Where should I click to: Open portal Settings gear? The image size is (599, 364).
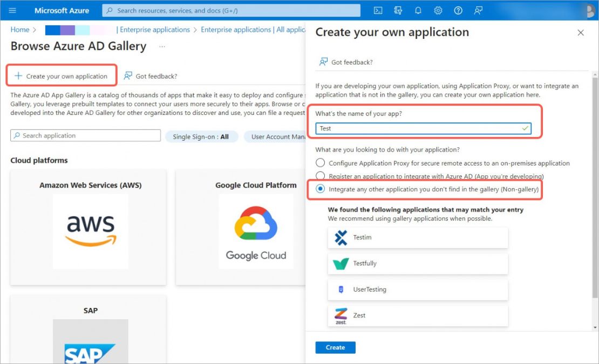click(x=438, y=10)
